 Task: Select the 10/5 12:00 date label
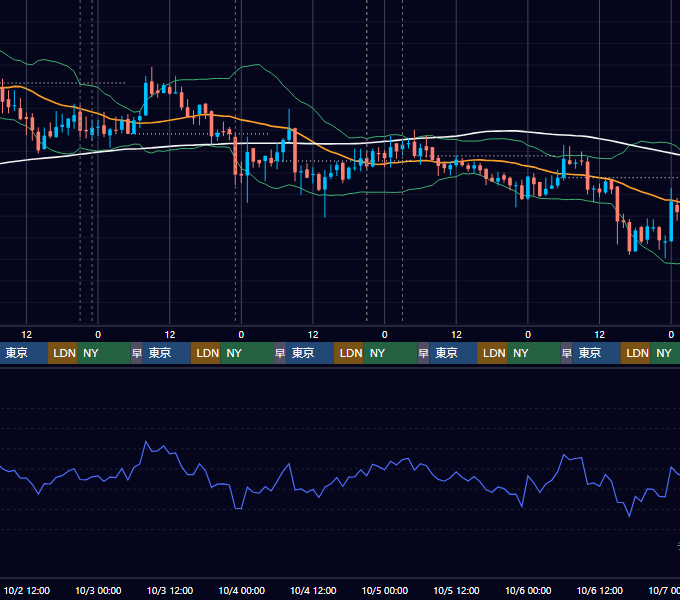456,590
